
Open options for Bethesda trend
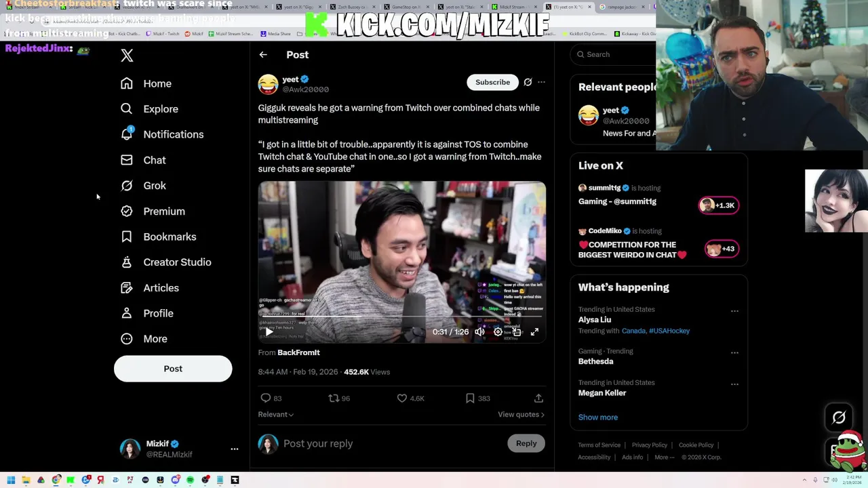[734, 353]
